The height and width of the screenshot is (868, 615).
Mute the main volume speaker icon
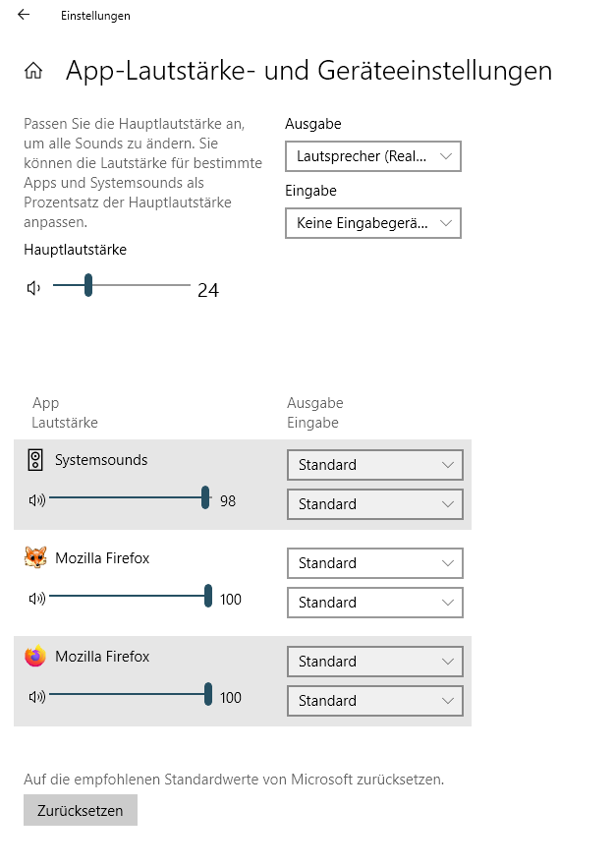point(34,288)
